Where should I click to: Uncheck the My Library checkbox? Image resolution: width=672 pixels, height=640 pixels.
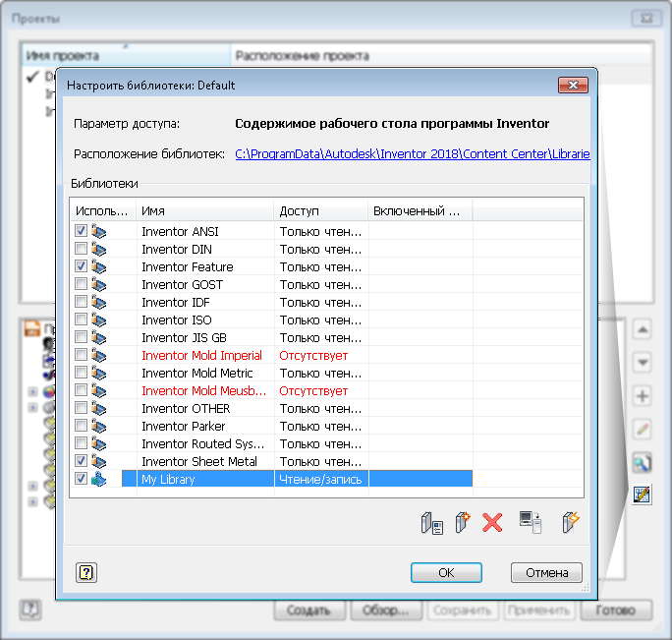[x=81, y=478]
